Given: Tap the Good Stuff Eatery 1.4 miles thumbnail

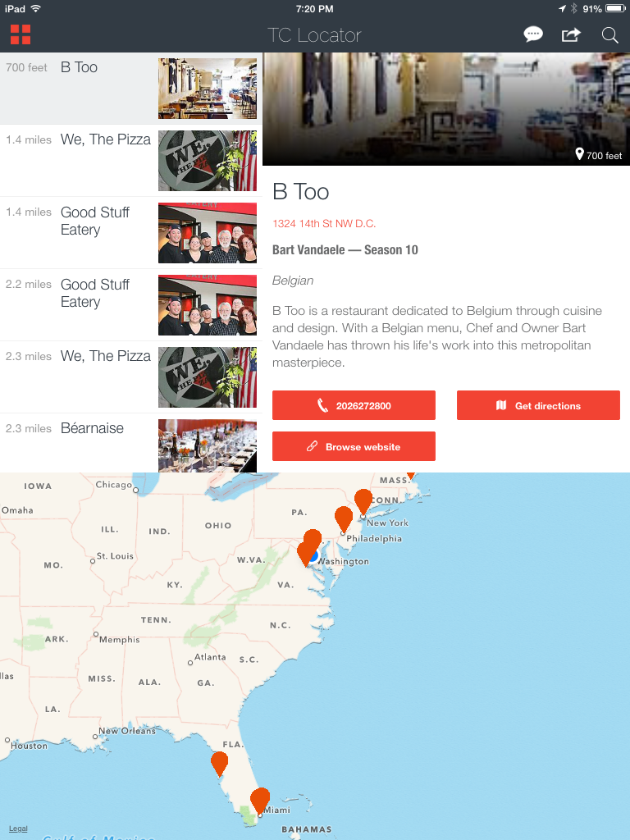Looking at the screenshot, I should [x=208, y=233].
